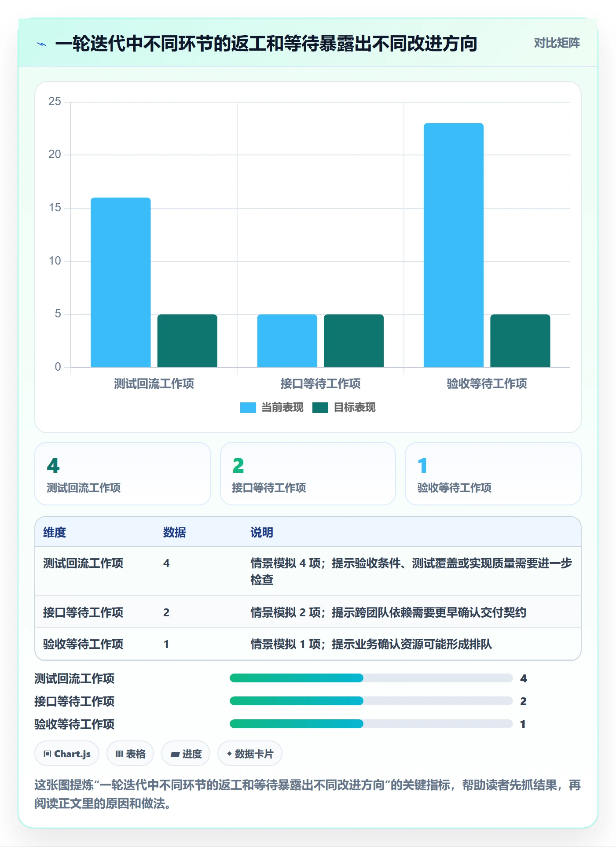Image resolution: width=616 pixels, height=847 pixels.
Task: Click the 对比矩阵 label in header
Action: tap(557, 43)
